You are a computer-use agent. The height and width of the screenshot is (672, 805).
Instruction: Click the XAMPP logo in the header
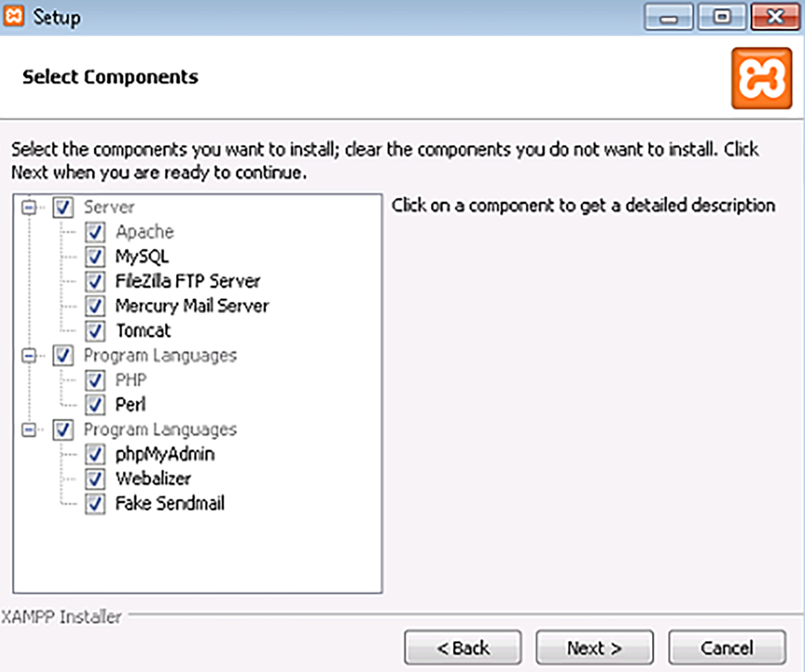[x=761, y=78]
